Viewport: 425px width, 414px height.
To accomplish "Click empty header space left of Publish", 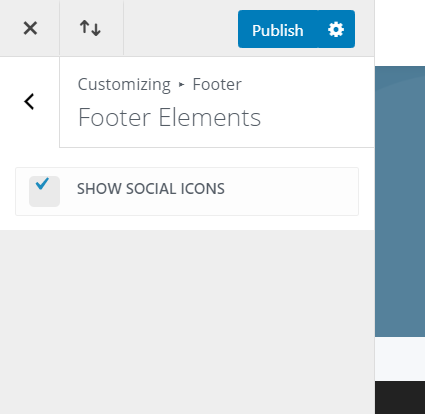I will [181, 28].
